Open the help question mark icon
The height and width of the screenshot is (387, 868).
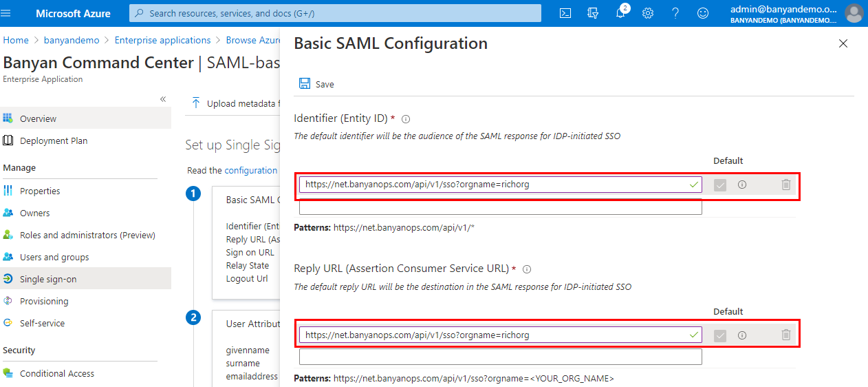tap(675, 13)
